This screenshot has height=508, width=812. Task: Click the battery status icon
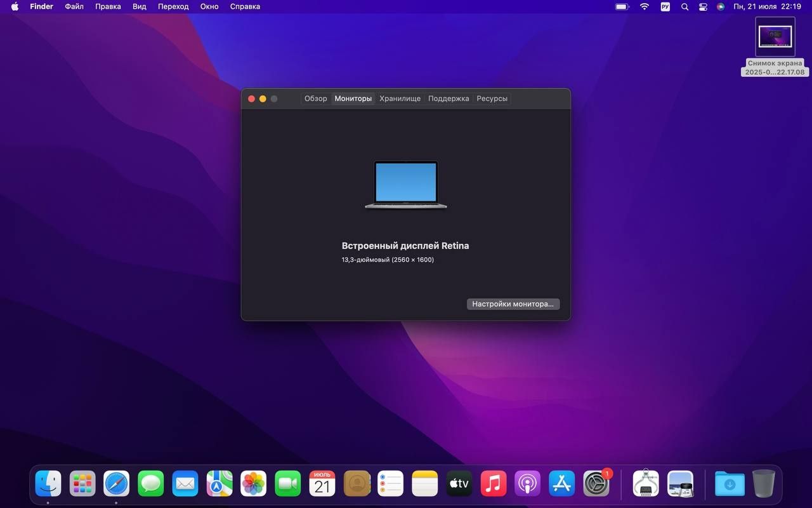(622, 6)
